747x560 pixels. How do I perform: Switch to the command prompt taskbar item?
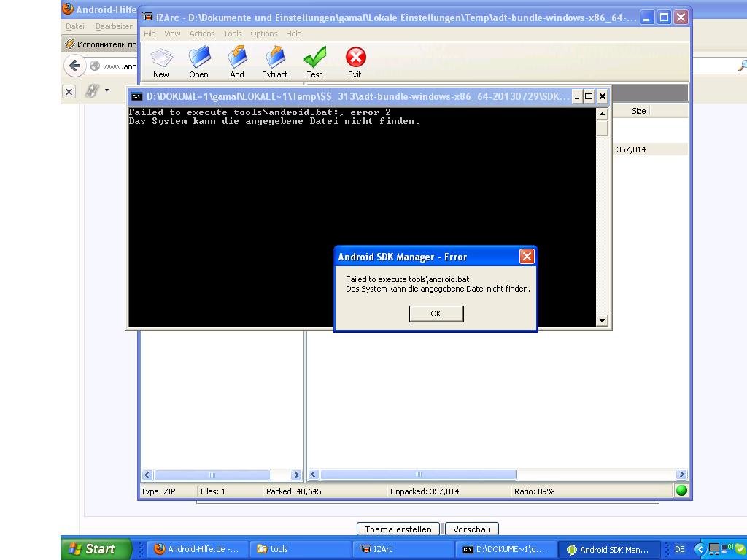click(506, 549)
